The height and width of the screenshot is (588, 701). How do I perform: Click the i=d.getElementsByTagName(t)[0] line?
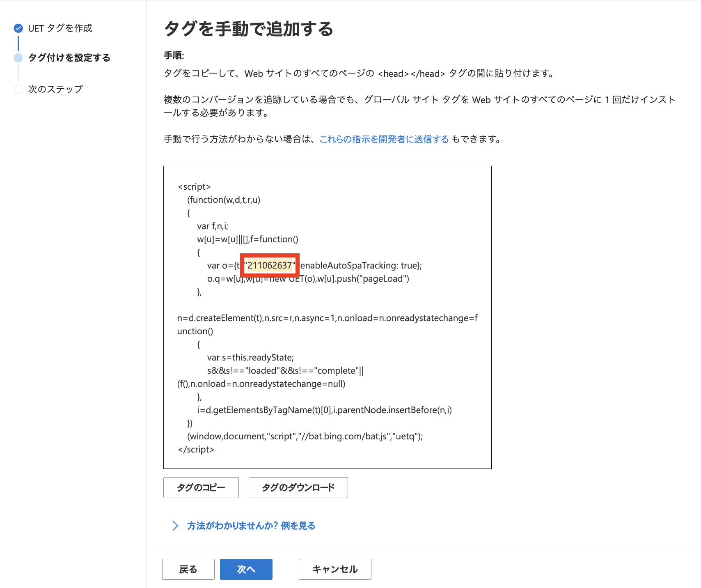[x=324, y=410]
